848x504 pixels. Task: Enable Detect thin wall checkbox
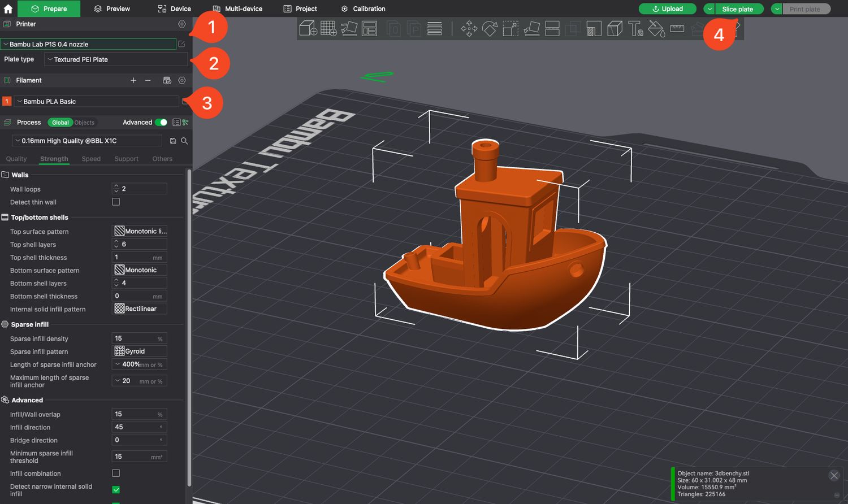(x=116, y=202)
